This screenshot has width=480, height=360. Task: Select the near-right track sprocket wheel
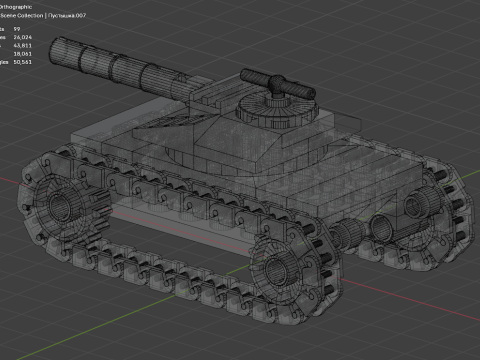[x=278, y=269]
